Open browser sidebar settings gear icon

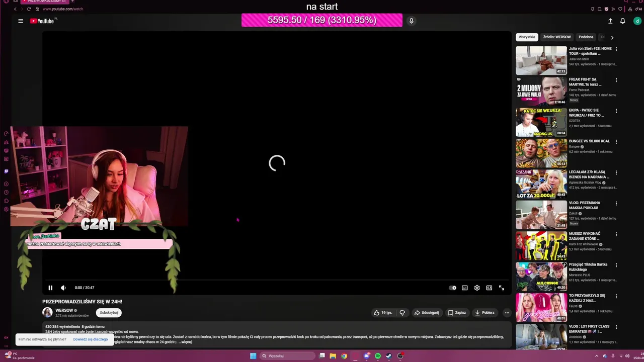click(6, 209)
